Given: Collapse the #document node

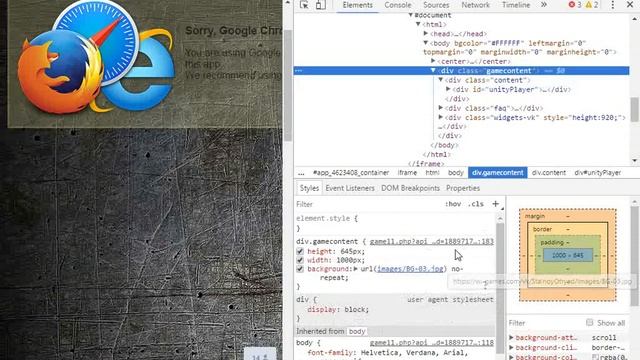Looking at the screenshot, I should [x=411, y=15].
